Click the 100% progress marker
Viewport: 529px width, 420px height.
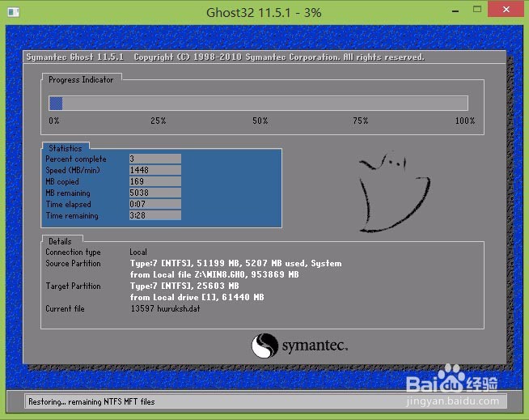pyautogui.click(x=465, y=121)
